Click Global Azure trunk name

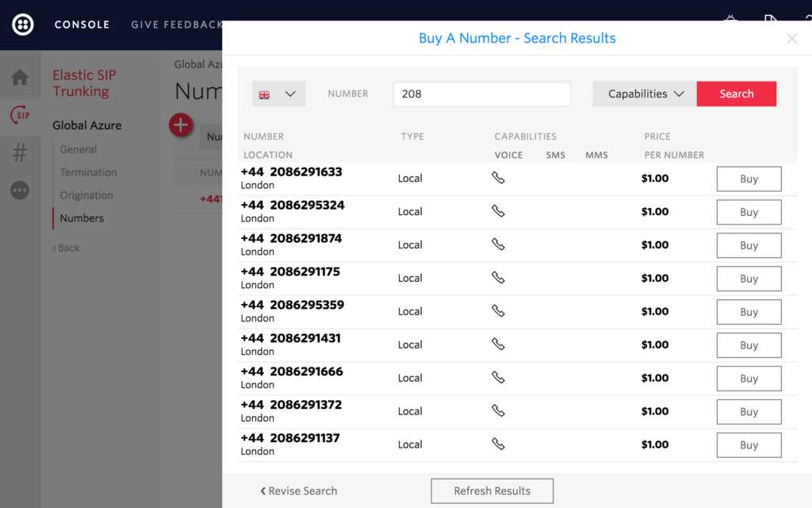(87, 125)
